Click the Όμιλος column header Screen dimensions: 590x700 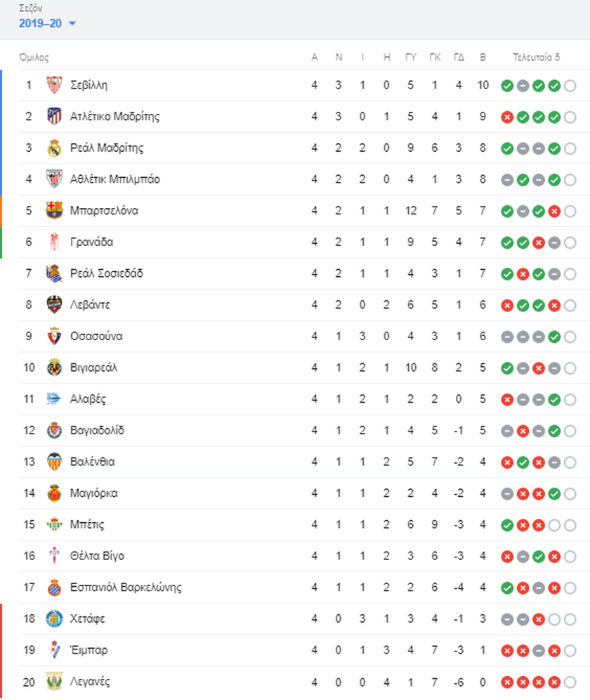pos(34,57)
